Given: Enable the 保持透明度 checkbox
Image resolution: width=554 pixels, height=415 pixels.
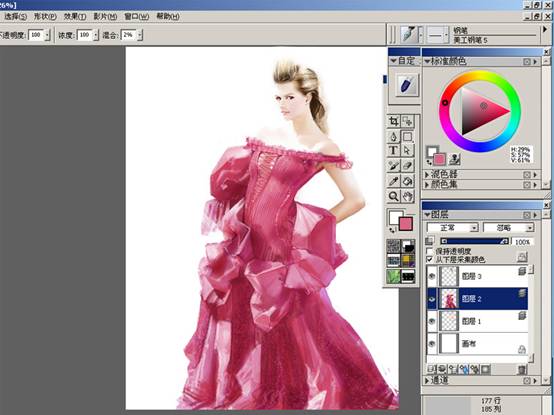Looking at the screenshot, I should [430, 251].
